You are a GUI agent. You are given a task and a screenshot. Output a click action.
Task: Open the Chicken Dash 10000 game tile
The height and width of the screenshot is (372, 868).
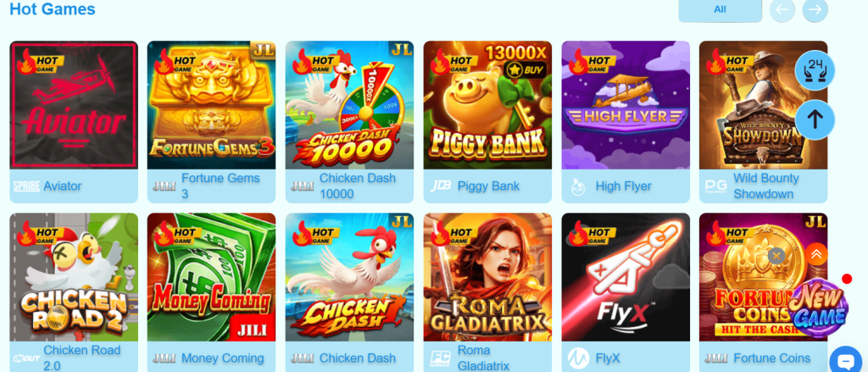349,104
